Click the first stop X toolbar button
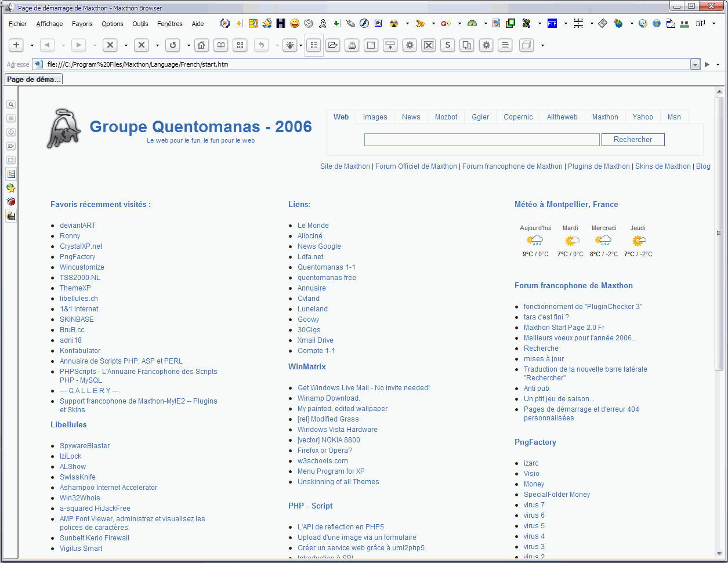This screenshot has width=728, height=563. point(110,45)
